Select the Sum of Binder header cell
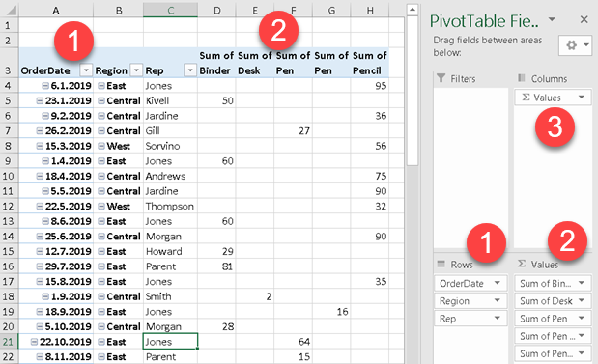This screenshot has width=598, height=364. 216,63
